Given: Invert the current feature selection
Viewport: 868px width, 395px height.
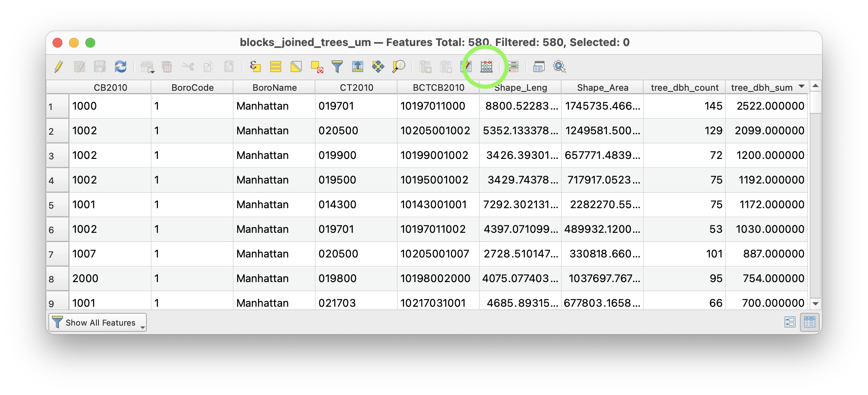Looking at the screenshot, I should click(x=296, y=67).
